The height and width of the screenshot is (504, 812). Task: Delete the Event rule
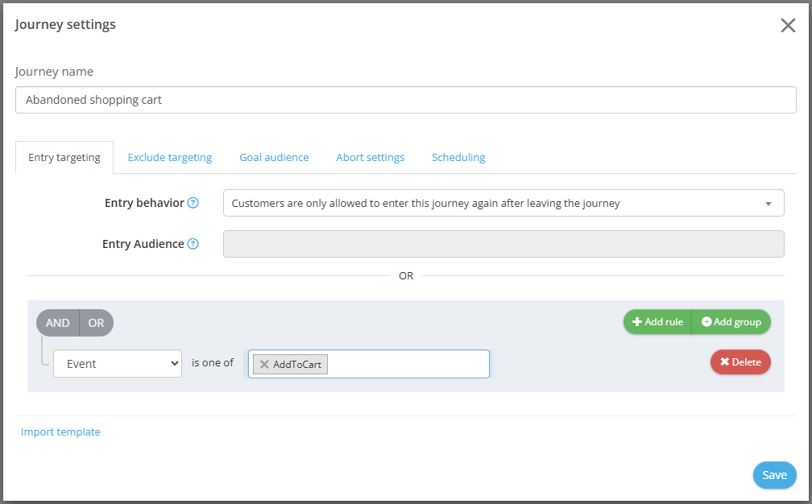[x=740, y=362]
